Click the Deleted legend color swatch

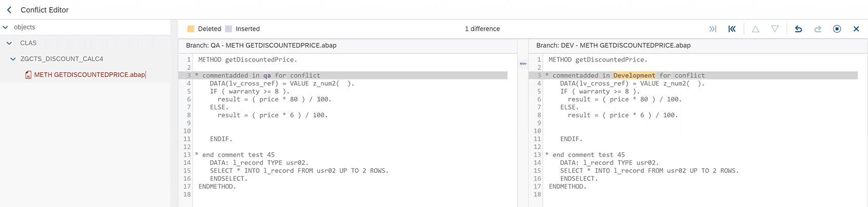(x=191, y=29)
